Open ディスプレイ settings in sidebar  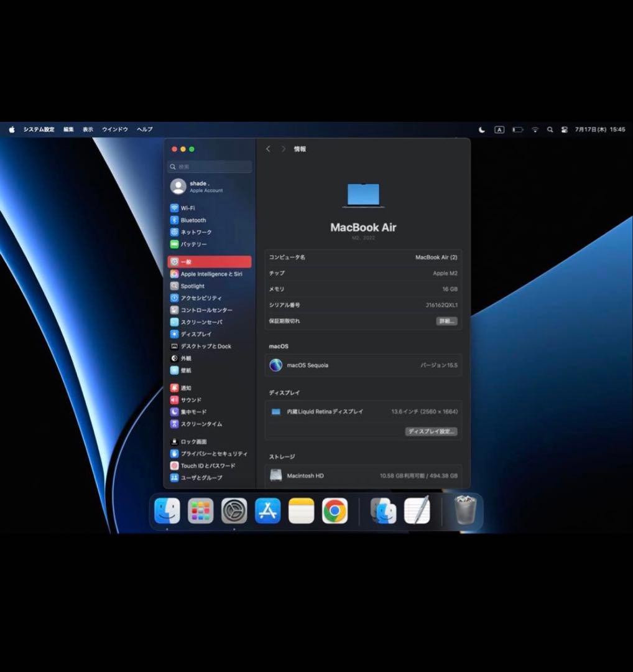click(196, 334)
